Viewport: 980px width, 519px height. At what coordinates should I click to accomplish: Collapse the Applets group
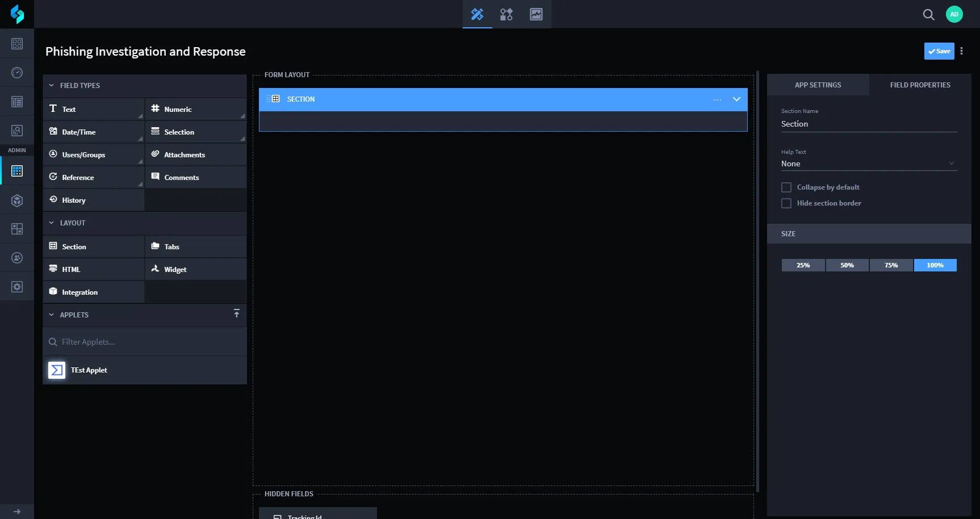coord(52,315)
